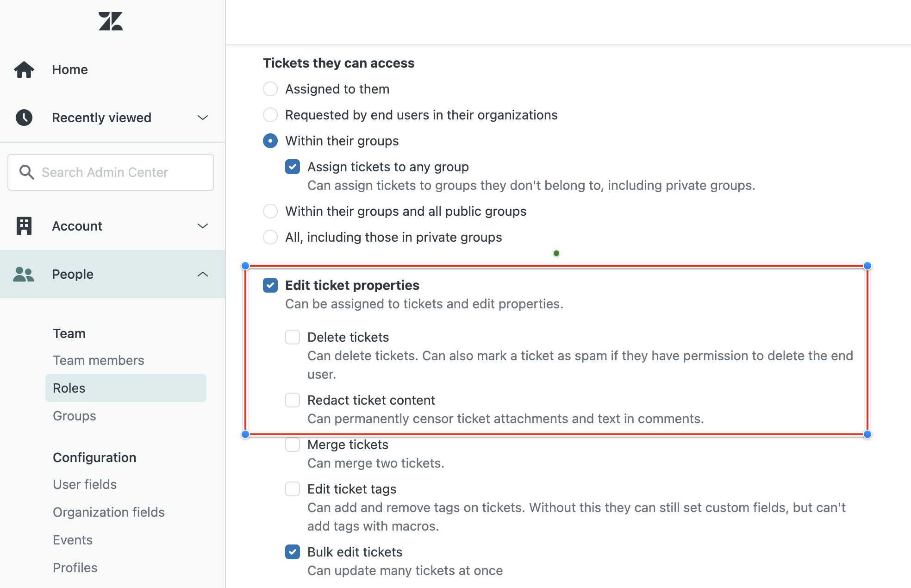Select the Assigned to them radio option
Screen dimensions: 911x588
[270, 89]
